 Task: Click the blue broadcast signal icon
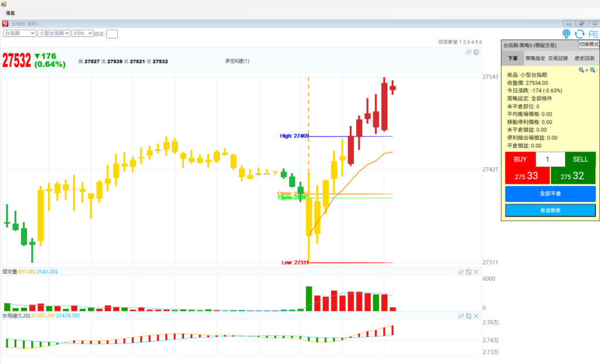point(566,34)
